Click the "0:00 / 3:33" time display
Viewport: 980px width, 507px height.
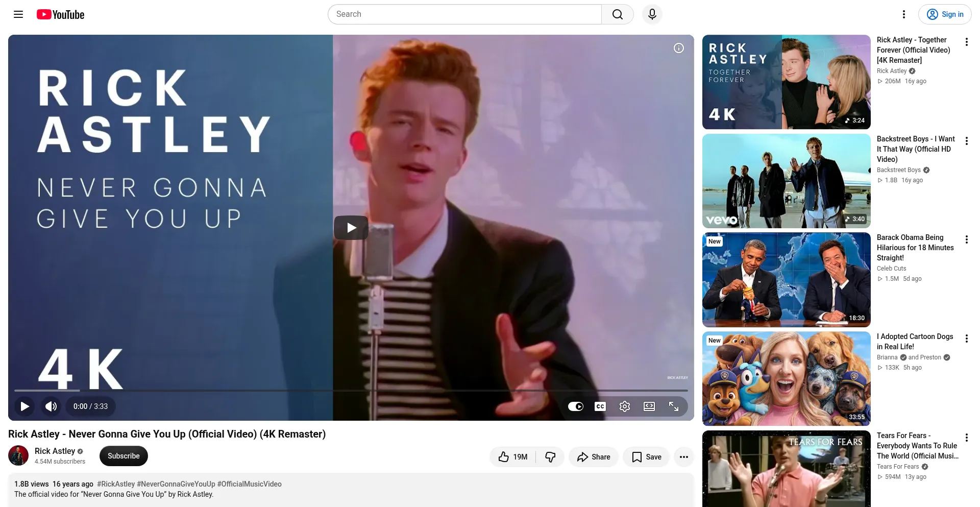90,406
